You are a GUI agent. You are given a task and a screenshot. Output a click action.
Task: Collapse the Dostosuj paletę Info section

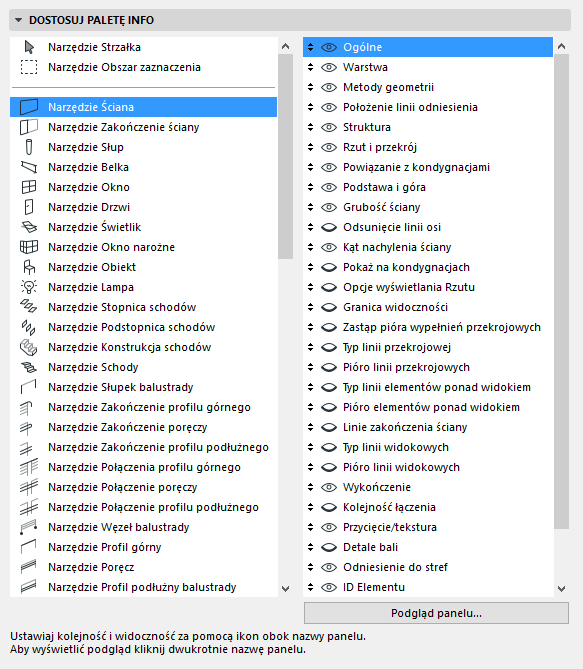tap(18, 20)
